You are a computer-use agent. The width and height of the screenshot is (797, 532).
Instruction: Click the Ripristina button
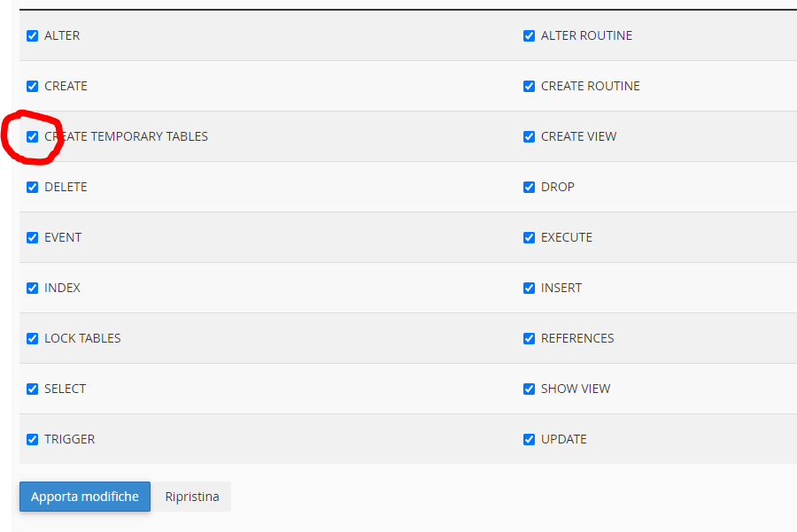click(x=192, y=497)
